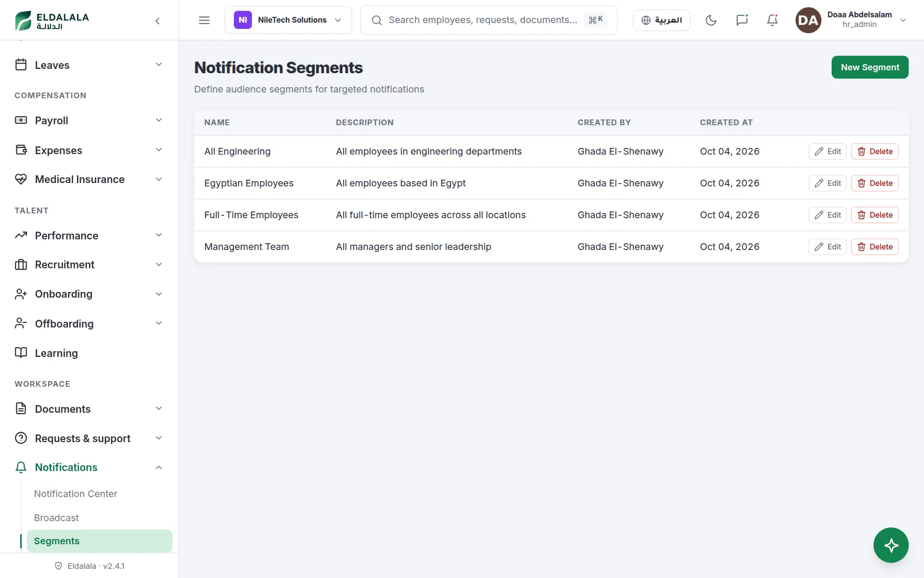Click the globe icon next to العربية
924x578 pixels.
click(x=646, y=20)
